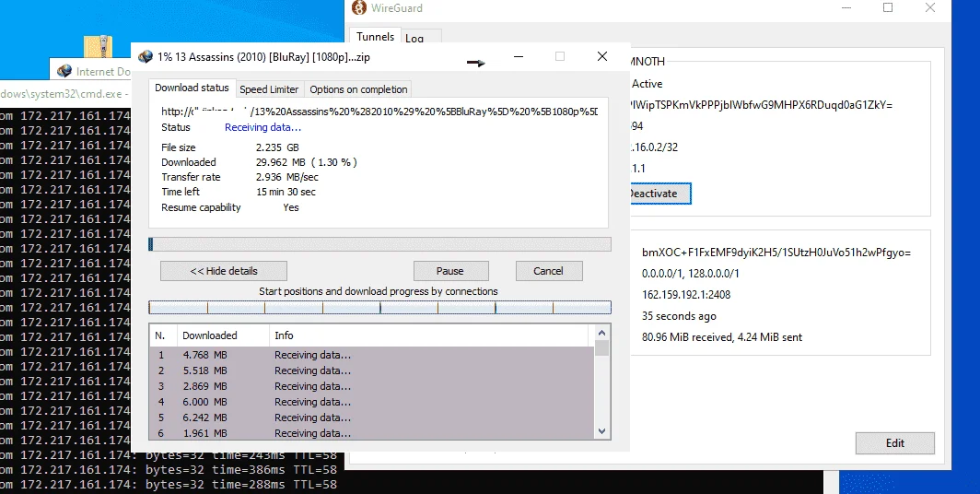This screenshot has height=494, width=980.
Task: Click the time left 15 min 30 sec
Action: click(286, 192)
